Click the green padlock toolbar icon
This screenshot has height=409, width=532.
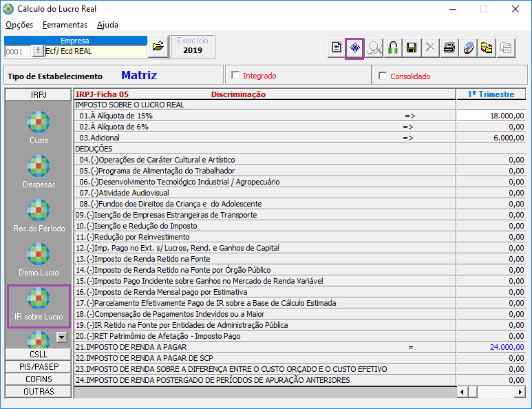[393, 48]
